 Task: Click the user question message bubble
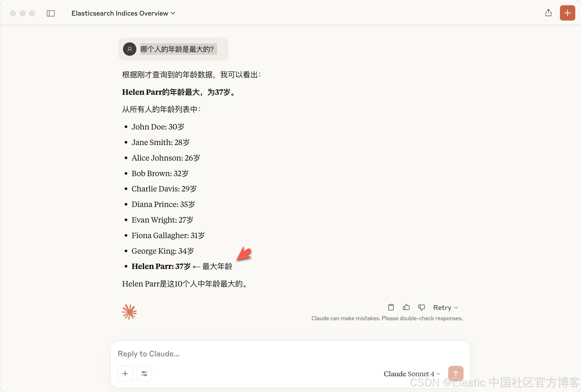tap(173, 49)
